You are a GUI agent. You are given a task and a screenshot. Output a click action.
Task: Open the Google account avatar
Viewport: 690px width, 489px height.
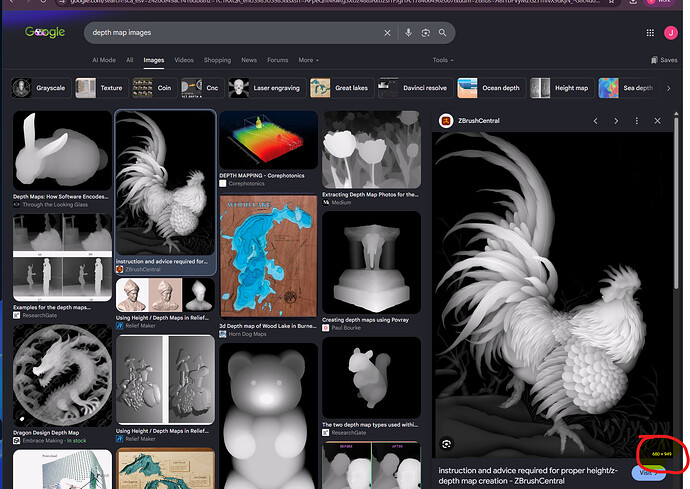click(x=671, y=33)
